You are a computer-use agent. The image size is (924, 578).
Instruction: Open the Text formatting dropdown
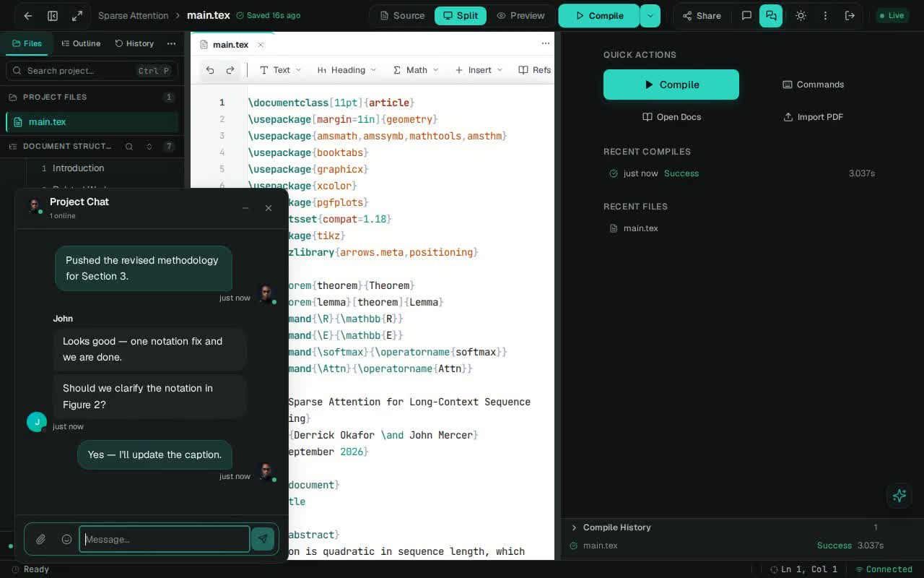281,70
